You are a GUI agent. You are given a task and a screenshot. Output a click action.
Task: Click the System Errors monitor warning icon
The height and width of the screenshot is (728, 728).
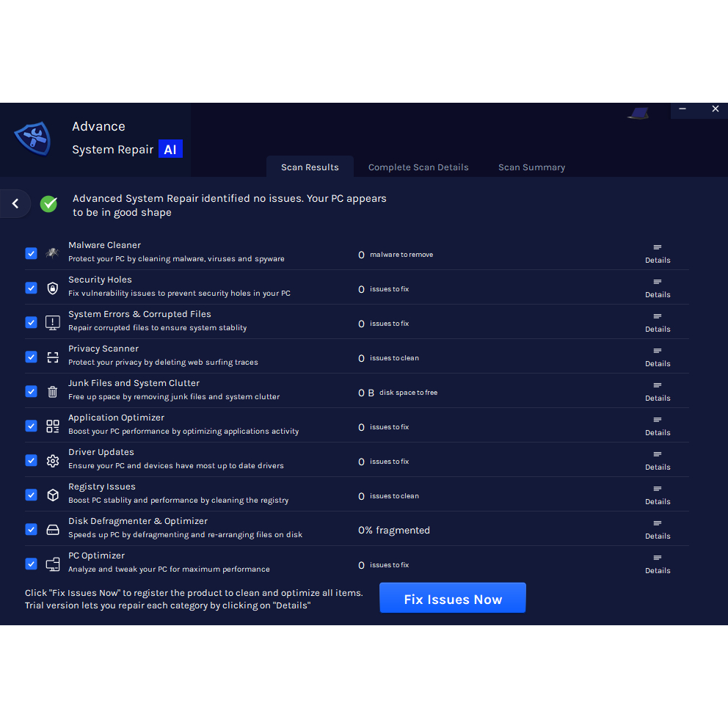pyautogui.click(x=52, y=322)
